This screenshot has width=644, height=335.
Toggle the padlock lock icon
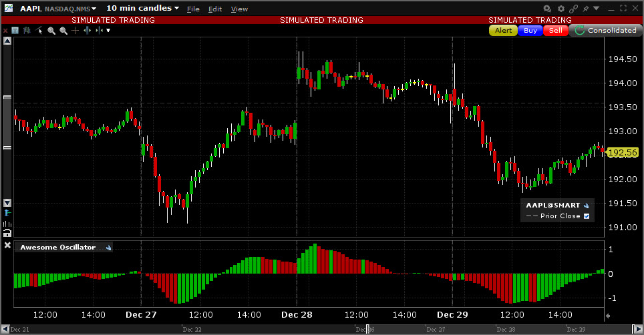tap(7, 234)
